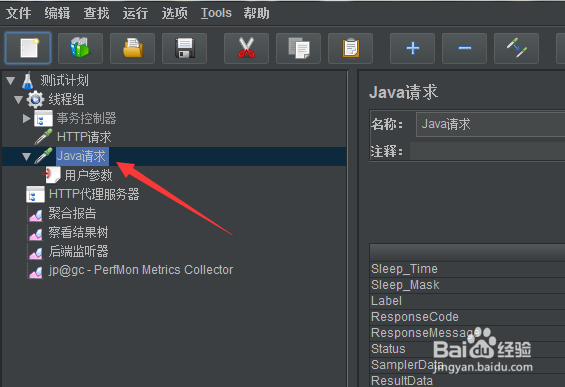565x387 pixels.
Task: Click the 后端监听器 listener icon
Action: (x=35, y=253)
